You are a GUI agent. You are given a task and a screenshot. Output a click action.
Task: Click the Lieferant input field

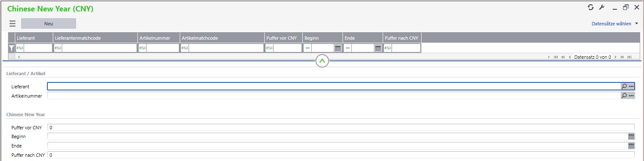click(334, 86)
